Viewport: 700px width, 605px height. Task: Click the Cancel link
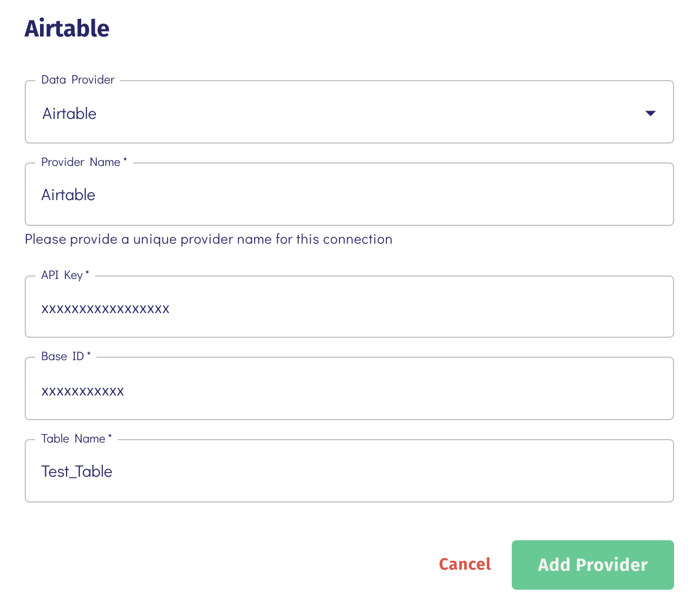click(x=465, y=564)
